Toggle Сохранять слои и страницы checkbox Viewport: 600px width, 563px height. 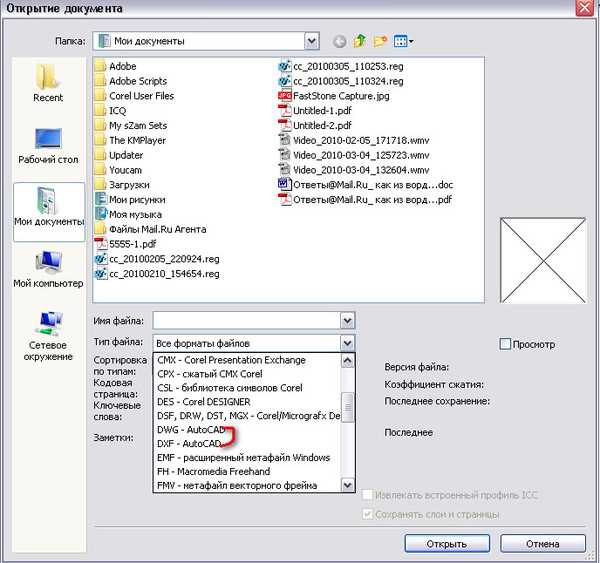click(367, 514)
